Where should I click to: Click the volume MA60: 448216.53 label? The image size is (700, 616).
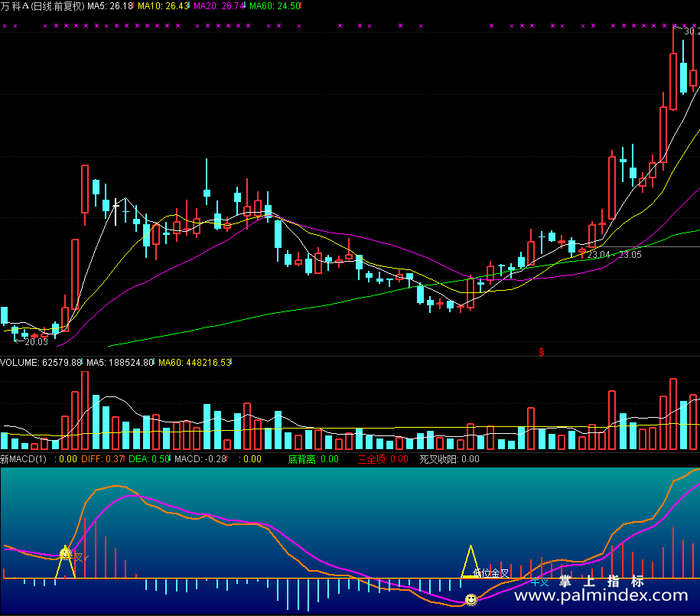click(x=194, y=362)
